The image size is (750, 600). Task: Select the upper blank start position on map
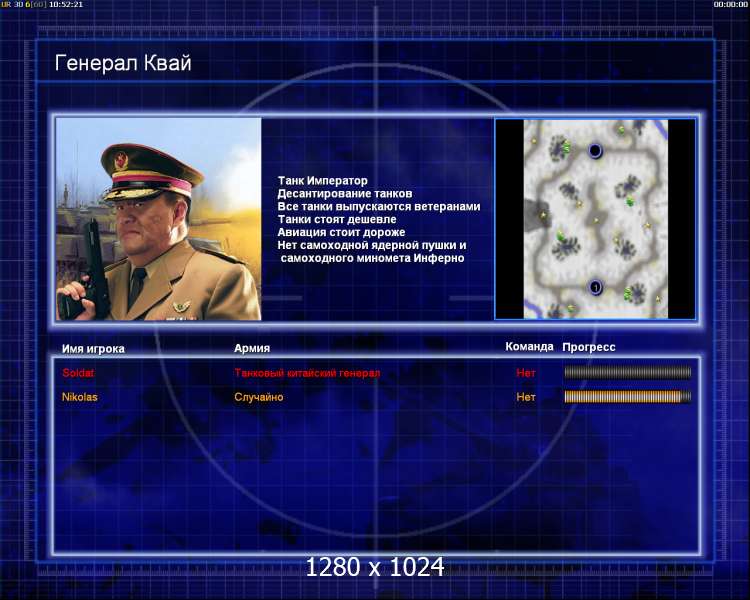595,151
